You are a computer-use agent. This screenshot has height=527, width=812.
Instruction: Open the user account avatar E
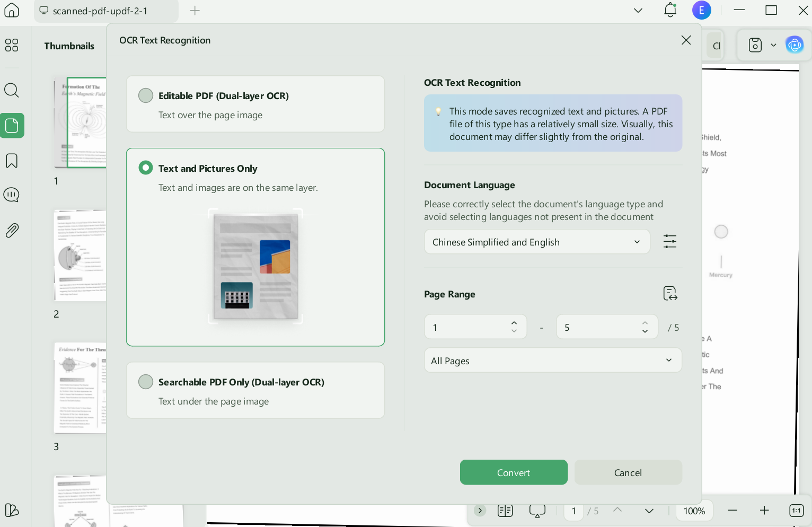click(x=702, y=10)
